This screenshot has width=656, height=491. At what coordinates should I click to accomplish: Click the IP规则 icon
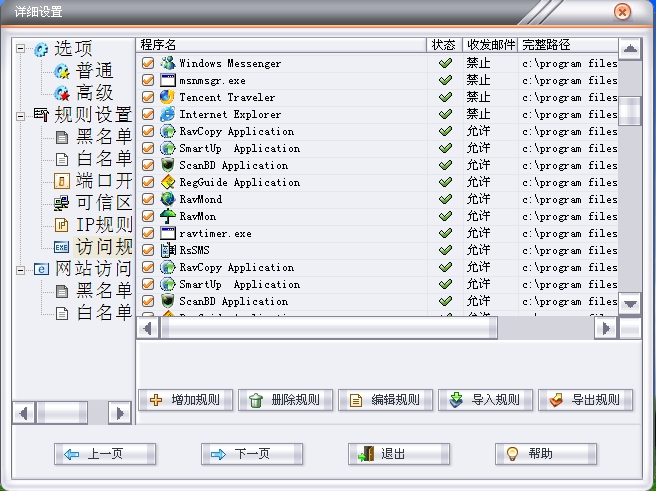point(62,225)
